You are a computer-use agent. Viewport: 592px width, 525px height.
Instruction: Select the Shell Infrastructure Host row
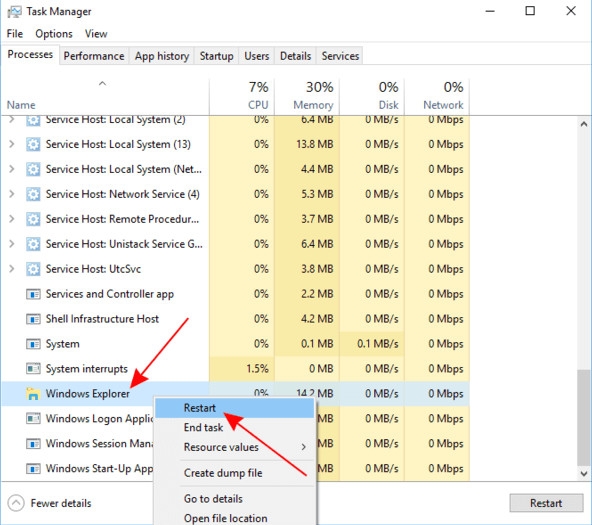click(236, 319)
